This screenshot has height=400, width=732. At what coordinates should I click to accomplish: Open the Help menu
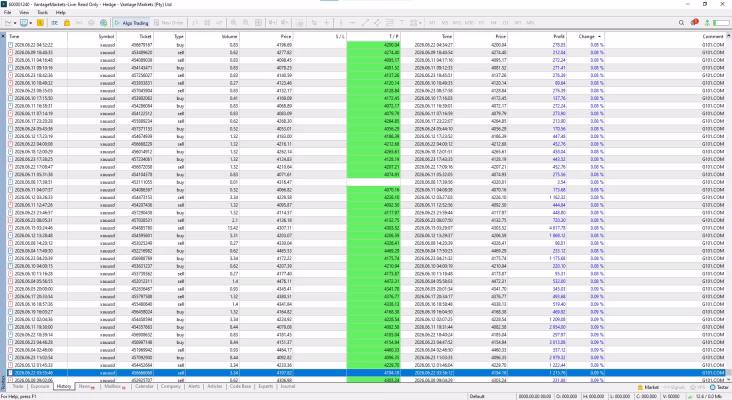(61, 13)
